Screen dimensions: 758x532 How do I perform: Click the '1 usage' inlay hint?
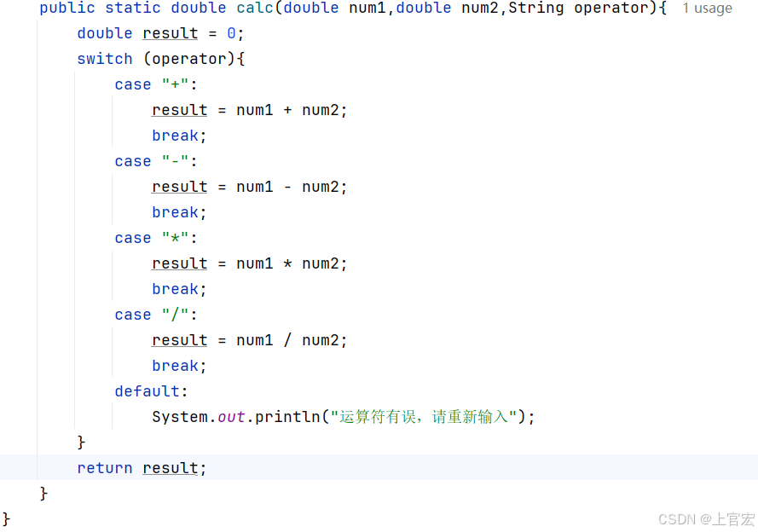707,9
